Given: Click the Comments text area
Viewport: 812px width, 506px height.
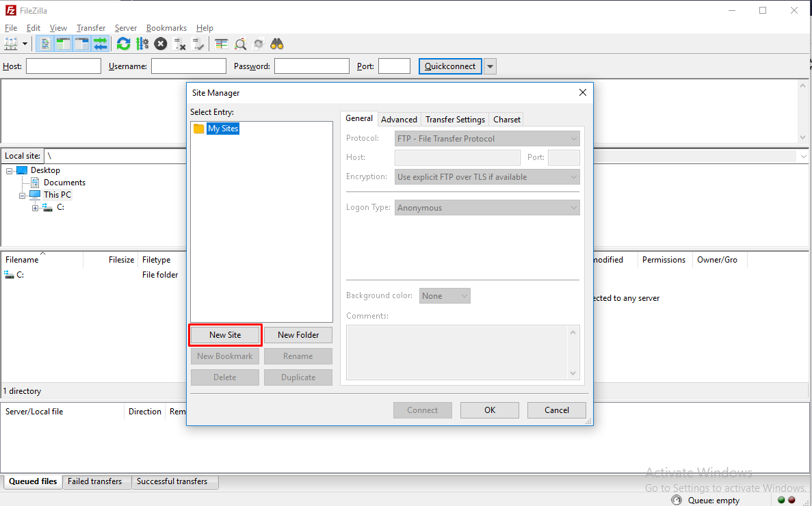Looking at the screenshot, I should coord(463,352).
